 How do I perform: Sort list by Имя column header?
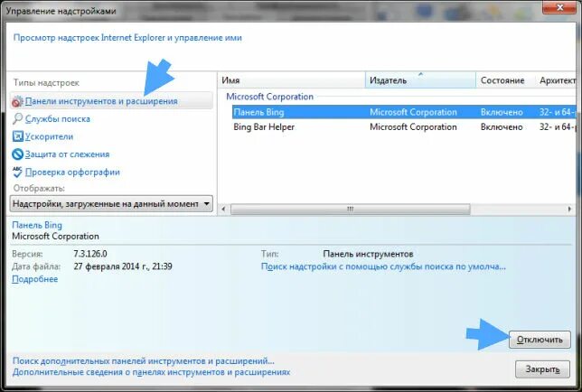tap(291, 80)
